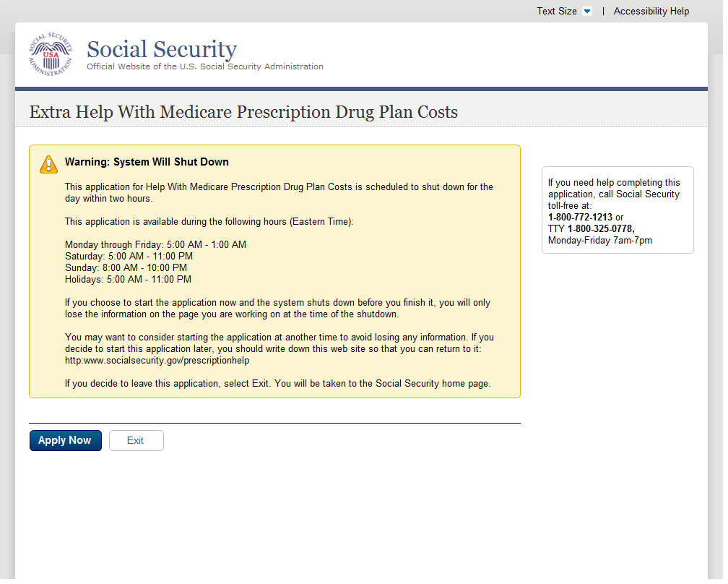Click the Monday through Friday hours line
Viewport: 728px width, 584px height.
coord(155,244)
